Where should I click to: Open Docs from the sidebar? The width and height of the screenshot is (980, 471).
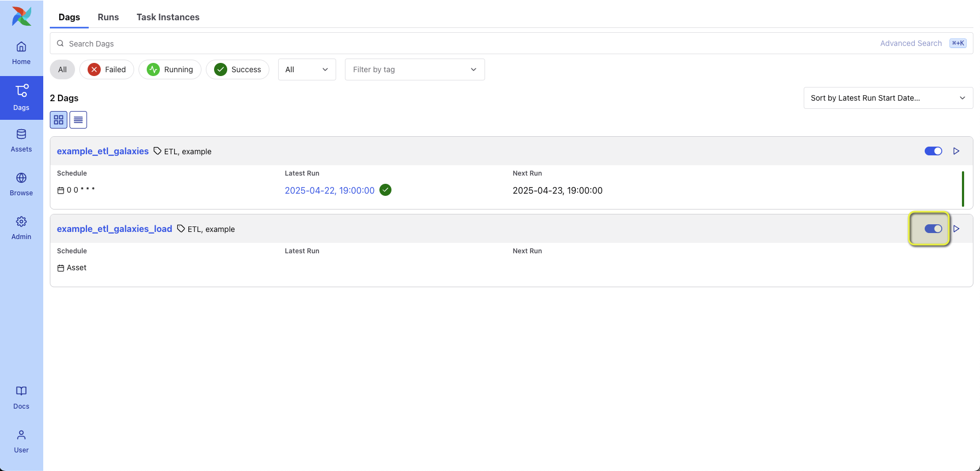pos(21,398)
